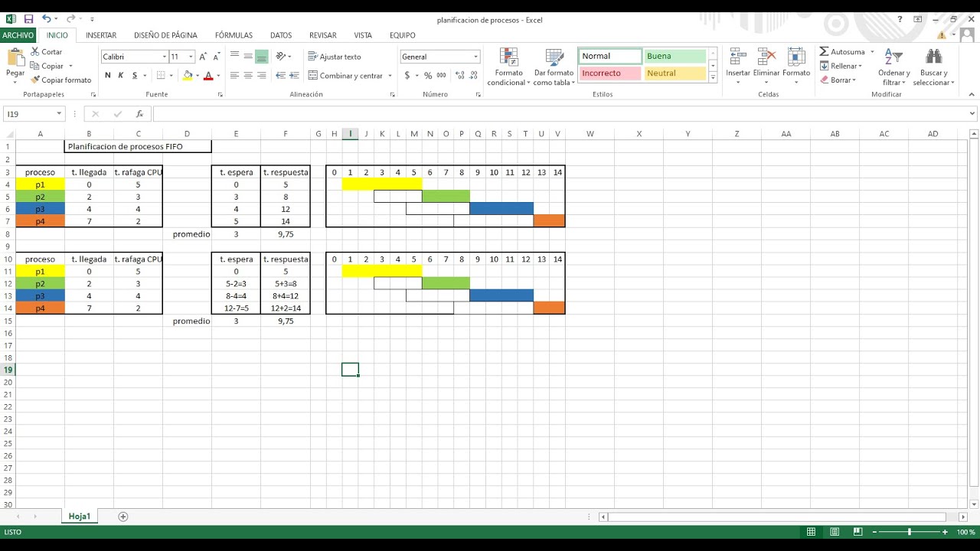
Task: Click the zoom in plus button
Action: coord(945,532)
